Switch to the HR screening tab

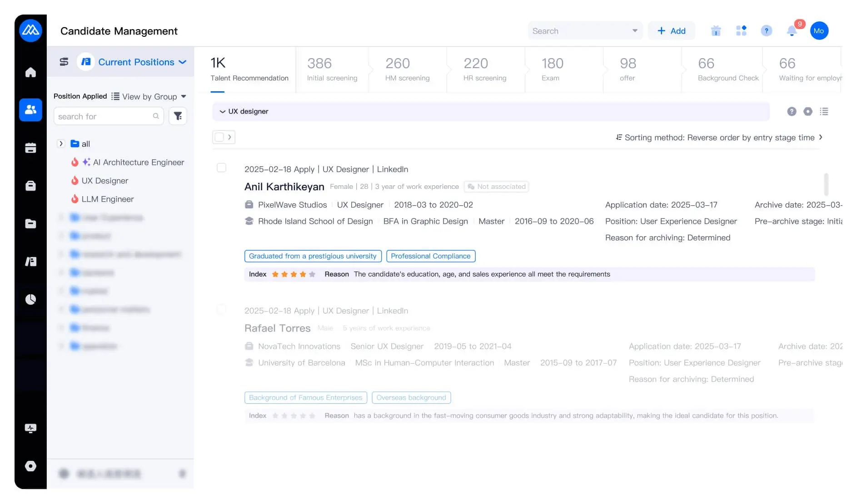click(484, 69)
